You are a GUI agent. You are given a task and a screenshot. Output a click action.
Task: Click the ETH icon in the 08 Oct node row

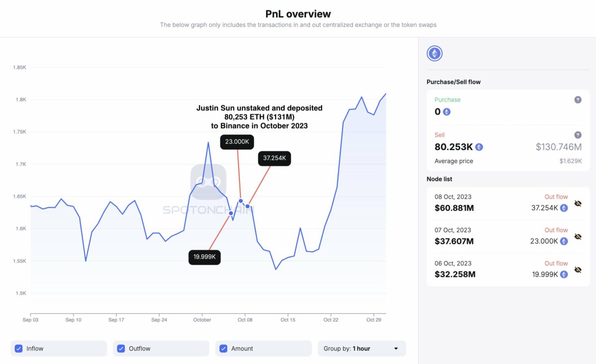pos(564,208)
